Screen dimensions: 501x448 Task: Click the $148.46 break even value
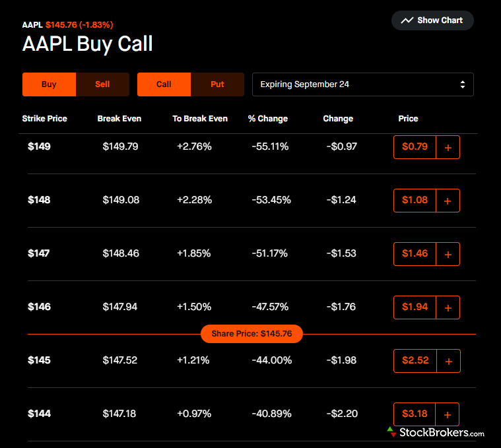tap(121, 253)
